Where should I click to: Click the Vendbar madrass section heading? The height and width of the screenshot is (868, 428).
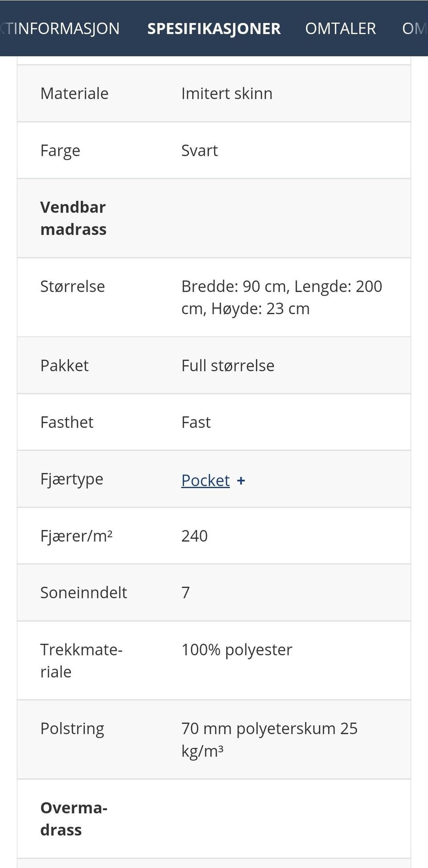coord(73,218)
